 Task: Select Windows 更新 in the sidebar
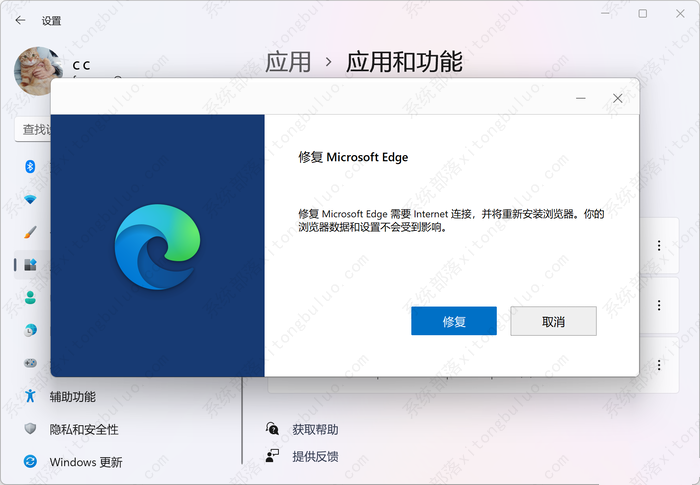(85, 462)
